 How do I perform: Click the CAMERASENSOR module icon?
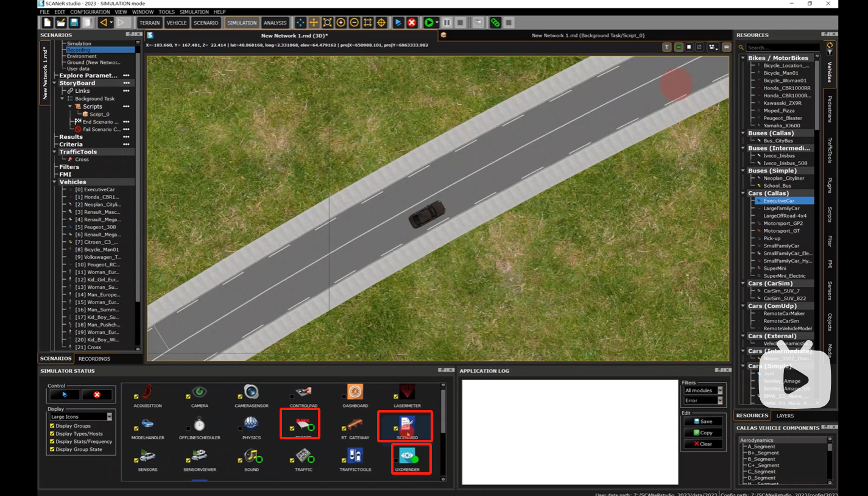pos(251,392)
